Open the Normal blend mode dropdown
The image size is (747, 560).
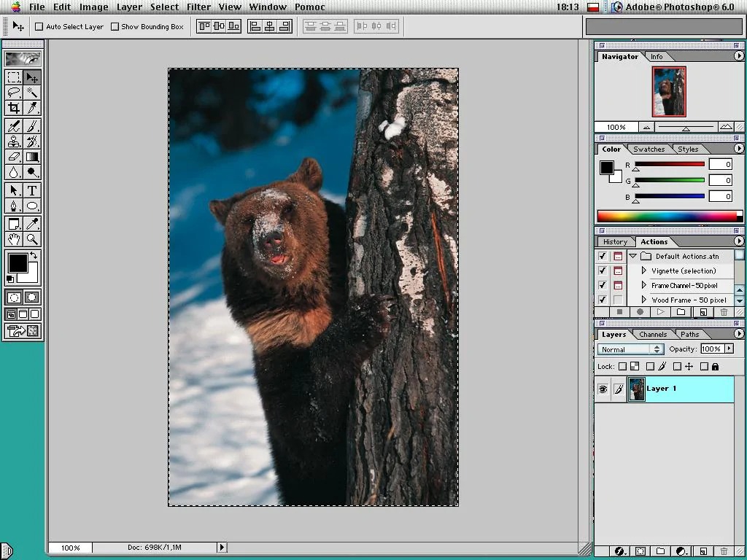click(x=630, y=349)
